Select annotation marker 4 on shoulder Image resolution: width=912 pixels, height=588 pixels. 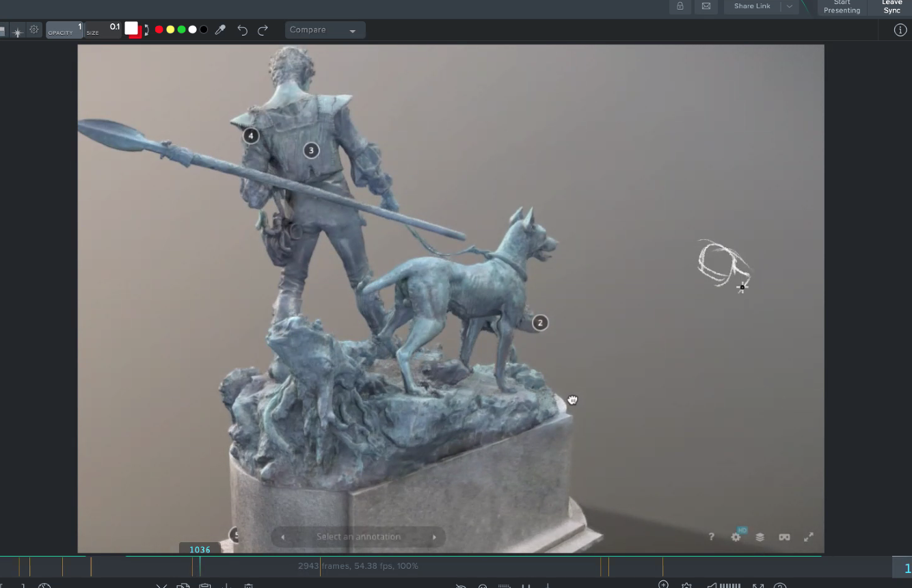tap(251, 136)
